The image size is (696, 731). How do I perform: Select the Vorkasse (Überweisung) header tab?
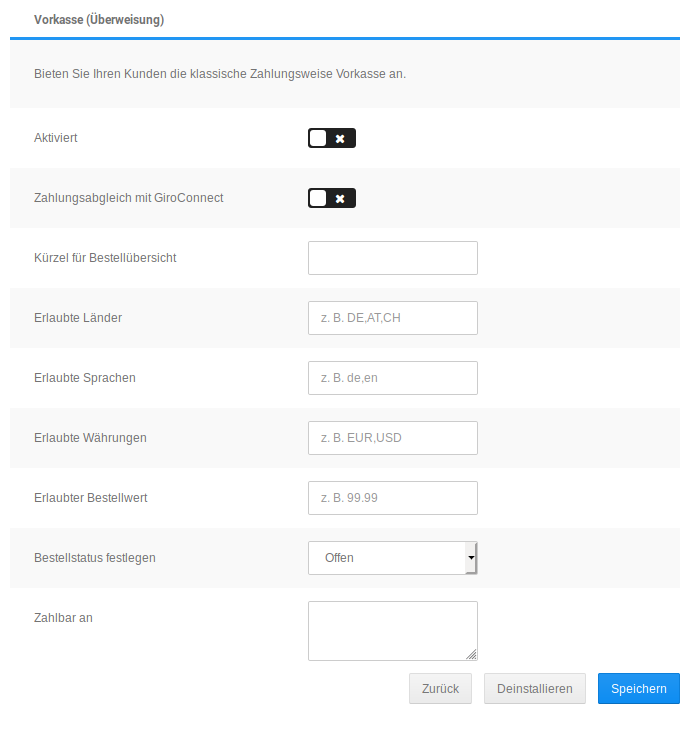(99, 19)
